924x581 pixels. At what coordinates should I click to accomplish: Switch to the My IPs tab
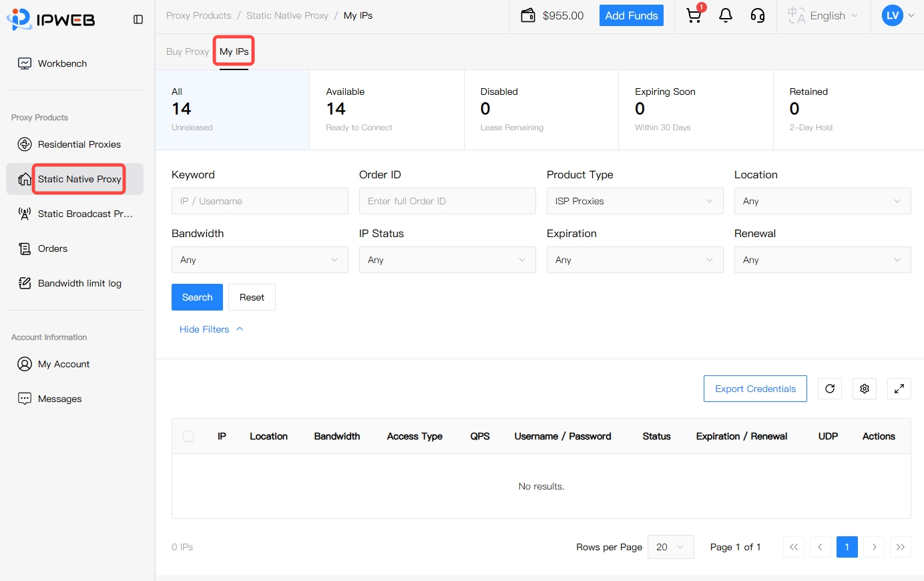[234, 51]
